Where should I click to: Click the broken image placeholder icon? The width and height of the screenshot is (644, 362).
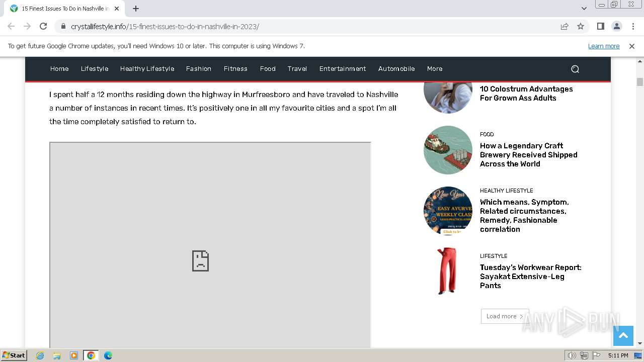[200, 261]
